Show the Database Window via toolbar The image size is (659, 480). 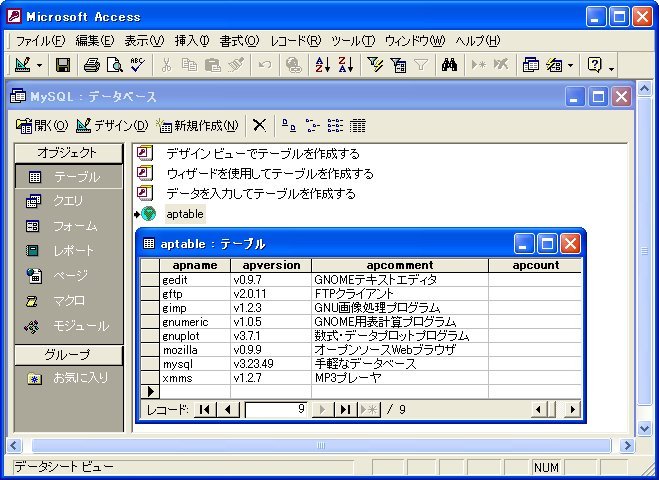(530, 65)
